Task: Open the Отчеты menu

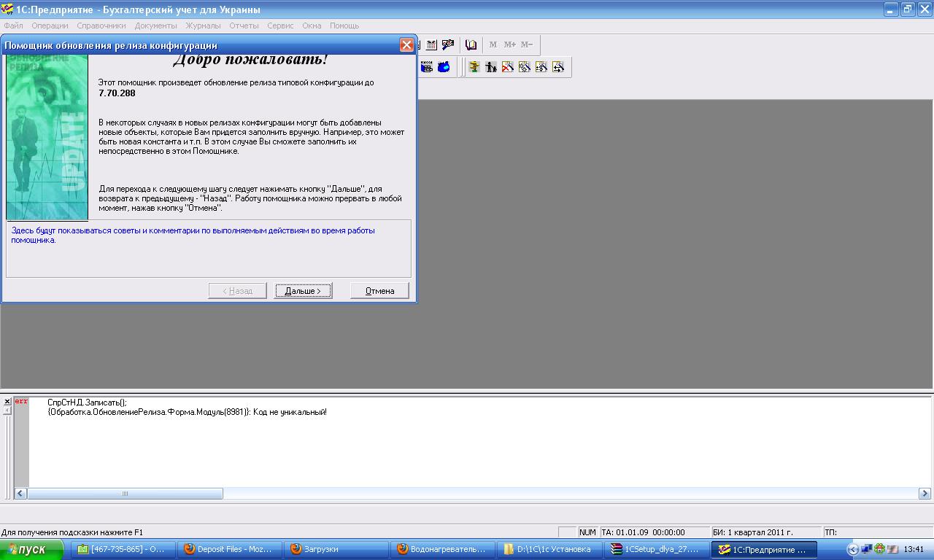Action: click(244, 26)
